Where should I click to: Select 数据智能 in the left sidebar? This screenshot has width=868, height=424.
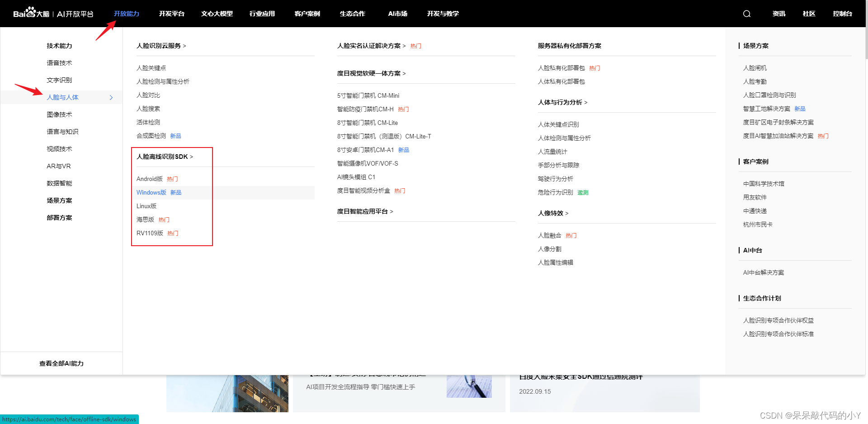pyautogui.click(x=59, y=183)
